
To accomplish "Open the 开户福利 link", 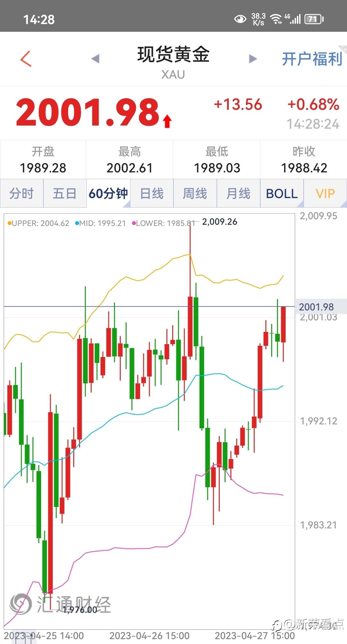I will pyautogui.click(x=312, y=59).
